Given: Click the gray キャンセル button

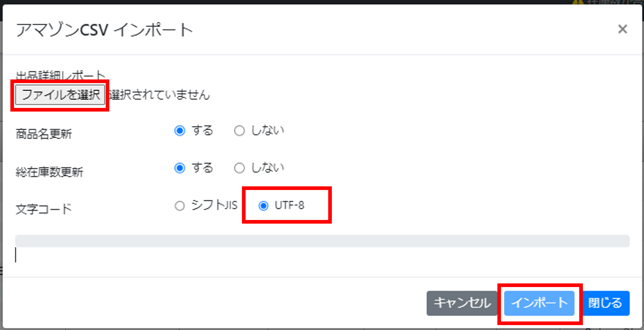Looking at the screenshot, I should point(462,303).
